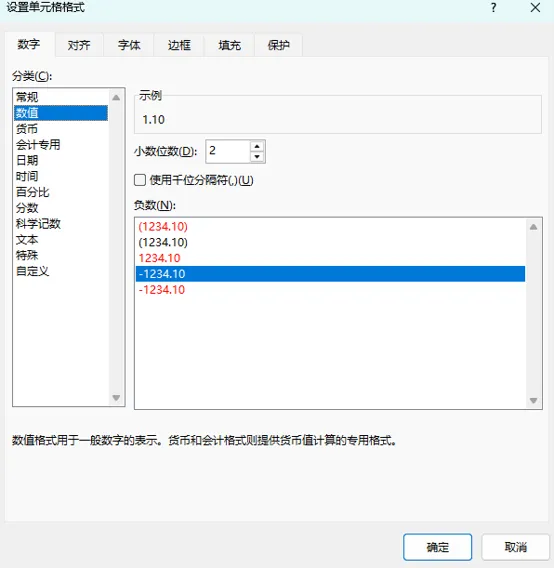Enable 使用千位分隔符 checkbox
The height and width of the screenshot is (568, 554).
coord(140,180)
